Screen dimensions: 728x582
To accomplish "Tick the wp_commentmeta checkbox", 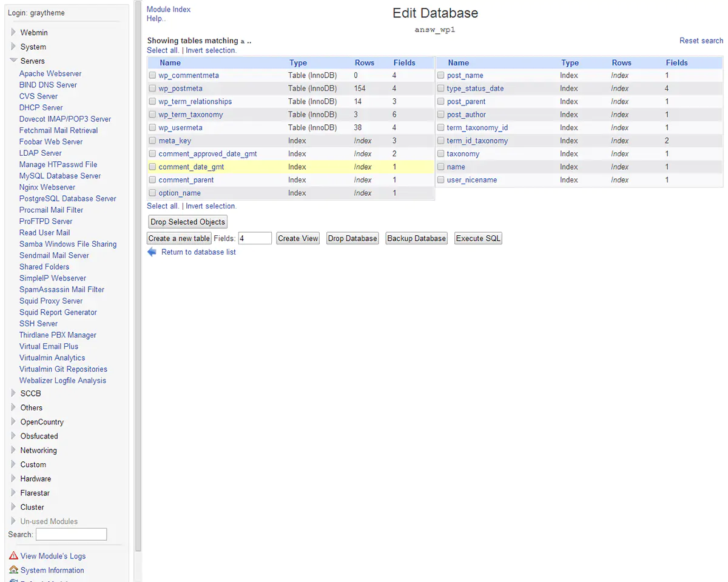I will coord(153,76).
